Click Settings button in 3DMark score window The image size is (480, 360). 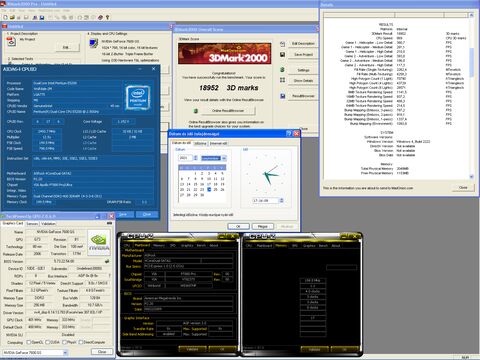pos(303,70)
